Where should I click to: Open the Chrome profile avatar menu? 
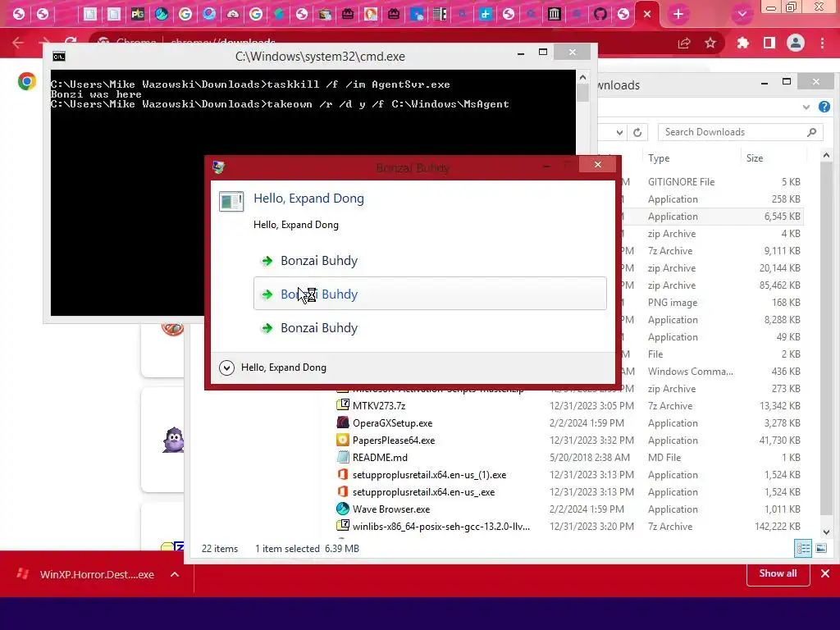(x=796, y=43)
